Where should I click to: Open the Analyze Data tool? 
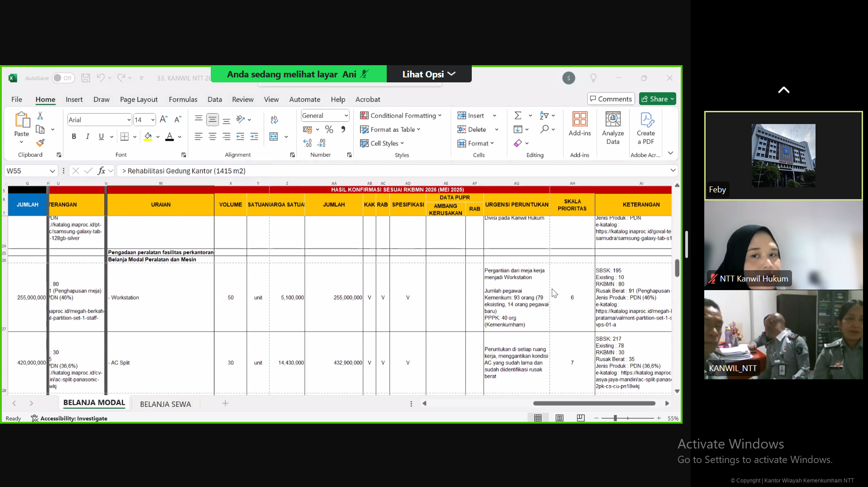tap(612, 129)
